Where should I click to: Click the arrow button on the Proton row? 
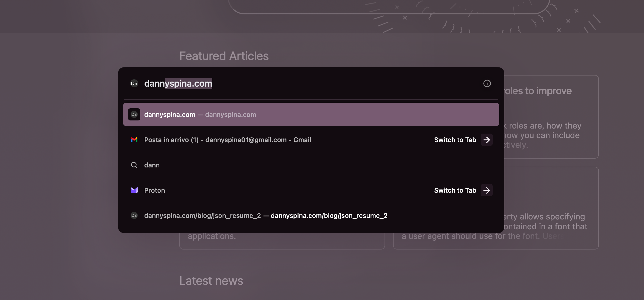pyautogui.click(x=487, y=190)
